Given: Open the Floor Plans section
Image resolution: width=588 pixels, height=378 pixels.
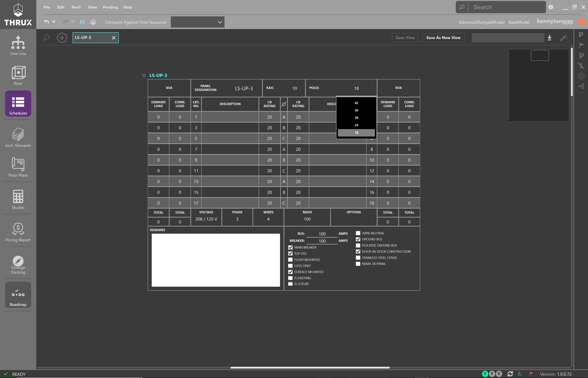Looking at the screenshot, I should [x=18, y=167].
